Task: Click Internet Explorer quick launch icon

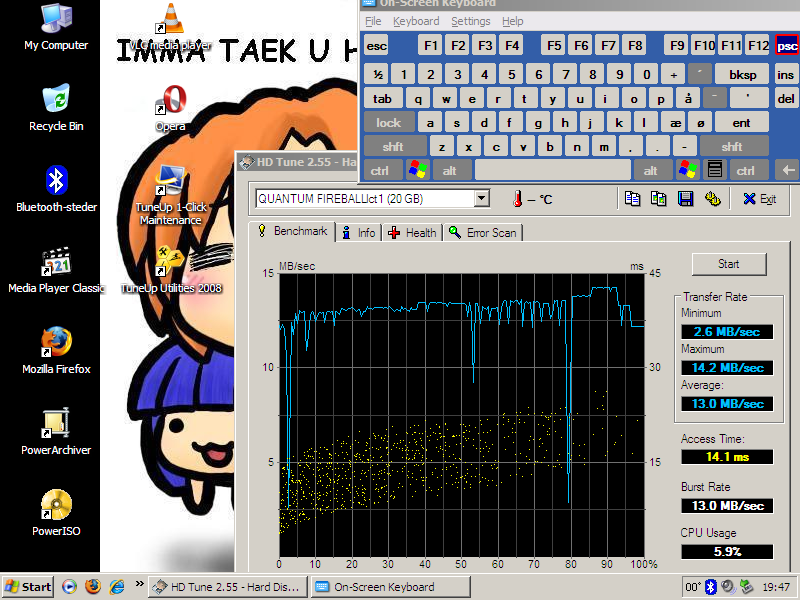Action: [x=117, y=587]
